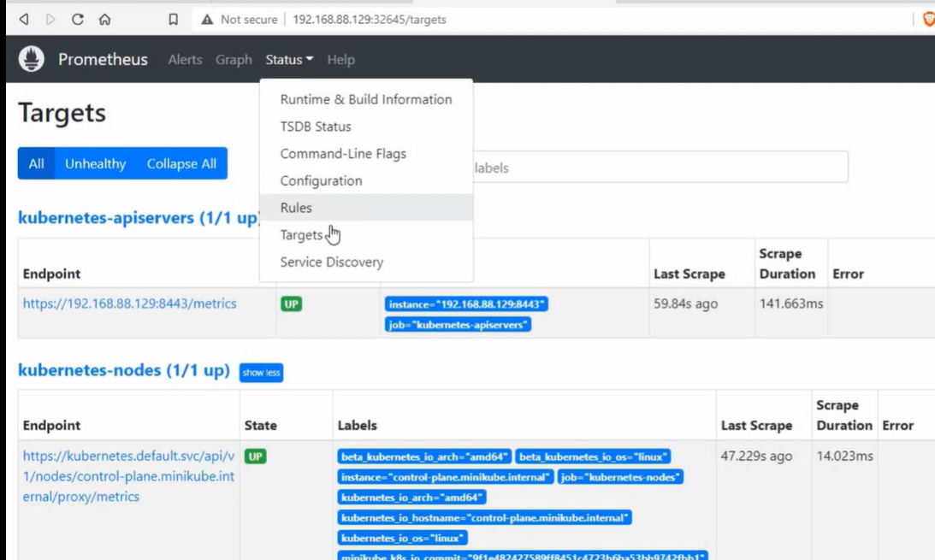Image resolution: width=935 pixels, height=560 pixels.
Task: Reload the page with refresh icon
Action: pos(78,20)
